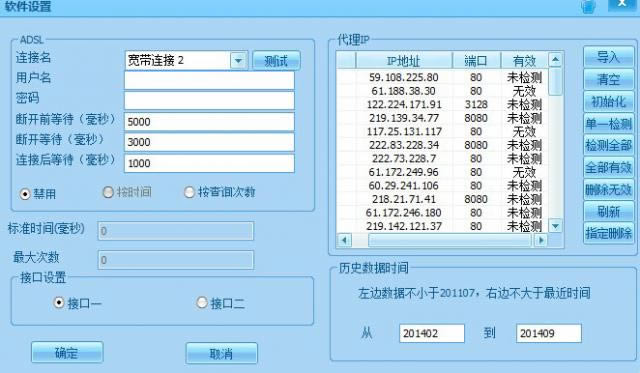Viewport: 640px width, 373px height.
Task: Select row with IP 122.224.171.91
Action: [x=442, y=104]
